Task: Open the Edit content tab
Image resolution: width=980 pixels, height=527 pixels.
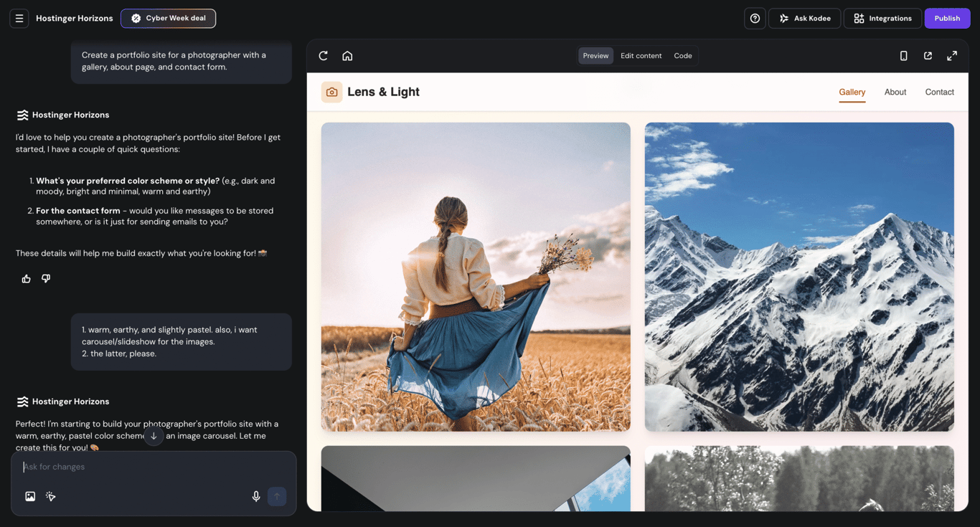Action: pyautogui.click(x=641, y=55)
